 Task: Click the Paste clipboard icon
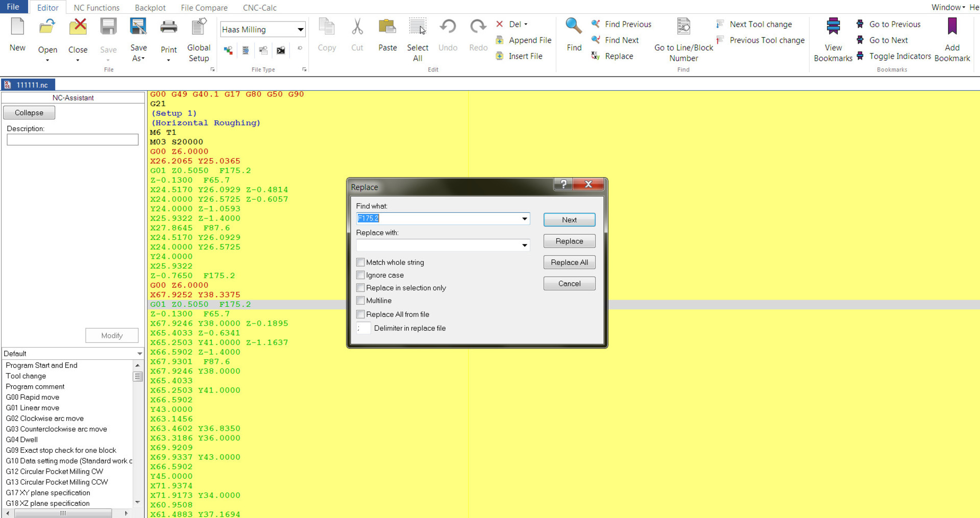click(387, 27)
